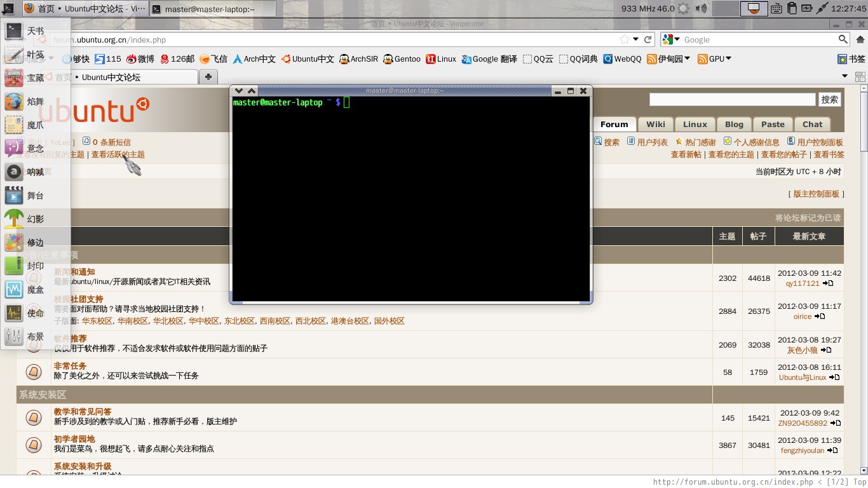Open the list-all-tabs dropdown in Firefox
Viewport: 868px width, 488px height.
click(844, 76)
